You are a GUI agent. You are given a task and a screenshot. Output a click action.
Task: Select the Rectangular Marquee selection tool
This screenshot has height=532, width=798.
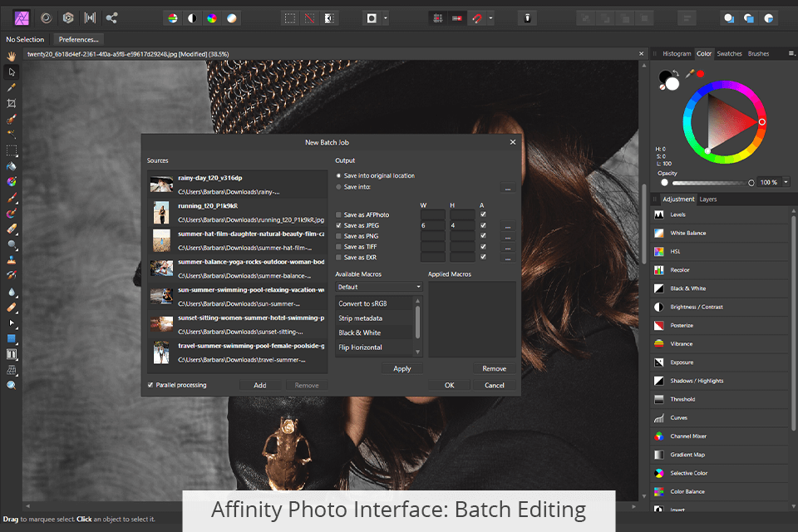pyautogui.click(x=11, y=150)
